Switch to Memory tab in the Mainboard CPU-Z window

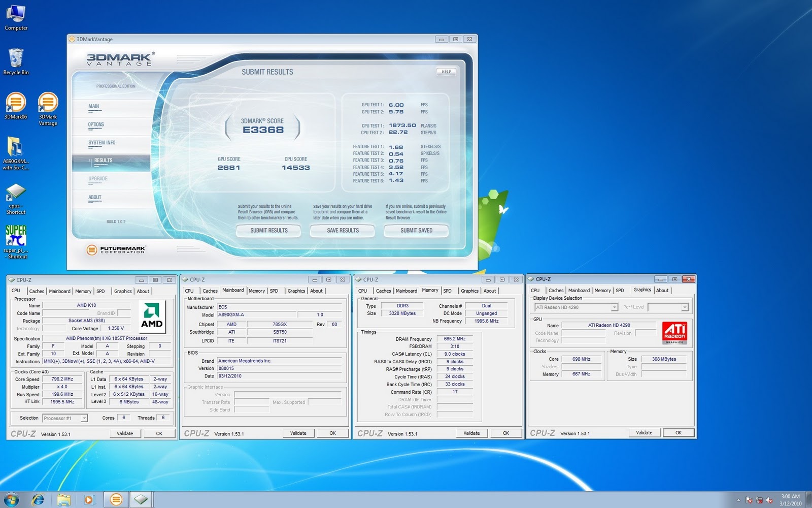[x=256, y=291]
